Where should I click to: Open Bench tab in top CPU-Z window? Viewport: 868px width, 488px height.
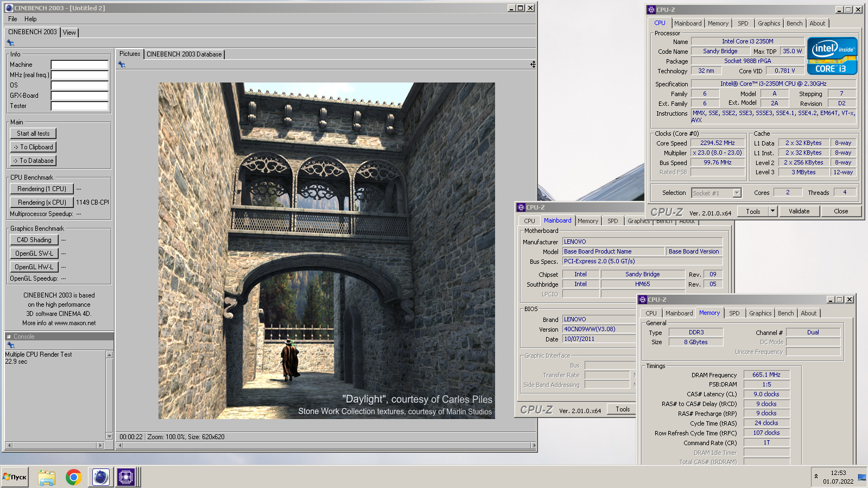pos(795,23)
